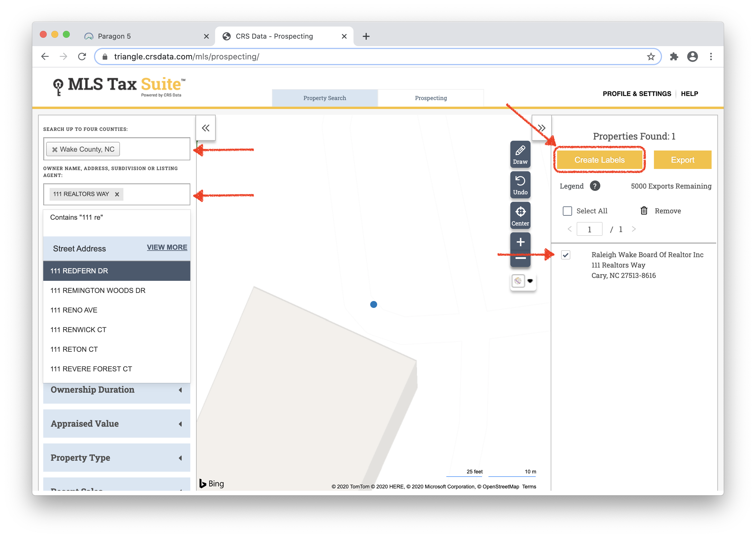Remove the 111 REALTORS WAY tag

click(117, 194)
